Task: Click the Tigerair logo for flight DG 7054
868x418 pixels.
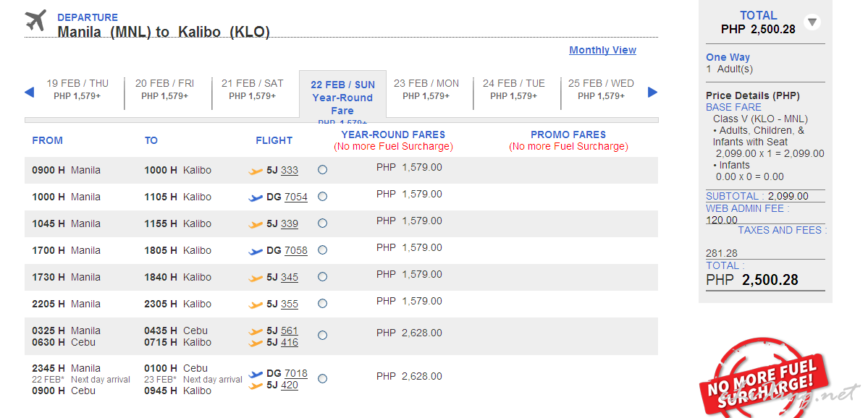Action: click(x=256, y=197)
